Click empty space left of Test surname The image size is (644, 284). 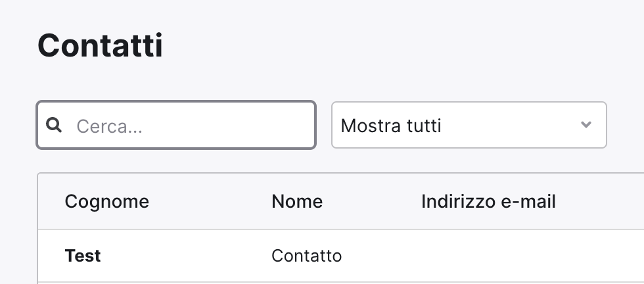point(51,256)
